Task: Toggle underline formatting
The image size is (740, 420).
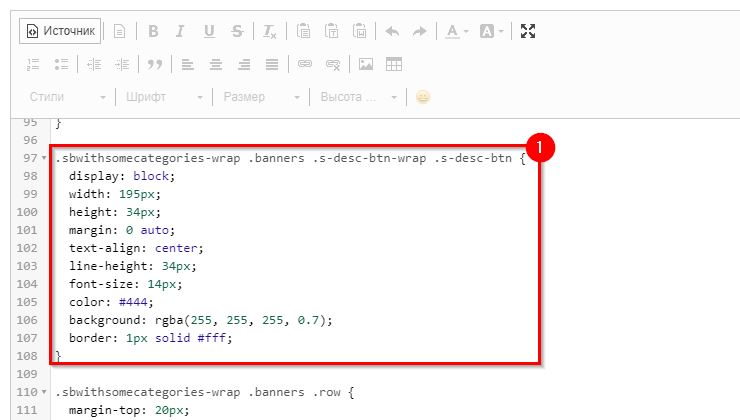Action: coord(209,31)
